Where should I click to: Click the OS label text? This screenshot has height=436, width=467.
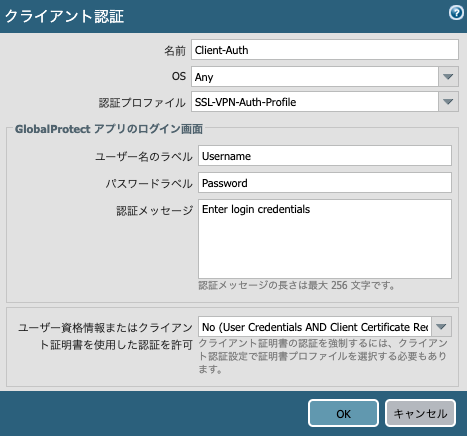click(x=179, y=76)
